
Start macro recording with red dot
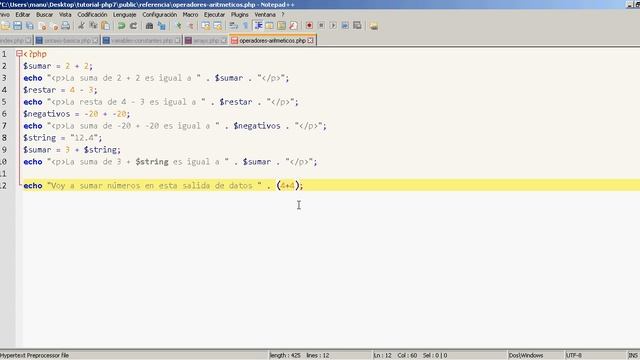[x=309, y=26]
